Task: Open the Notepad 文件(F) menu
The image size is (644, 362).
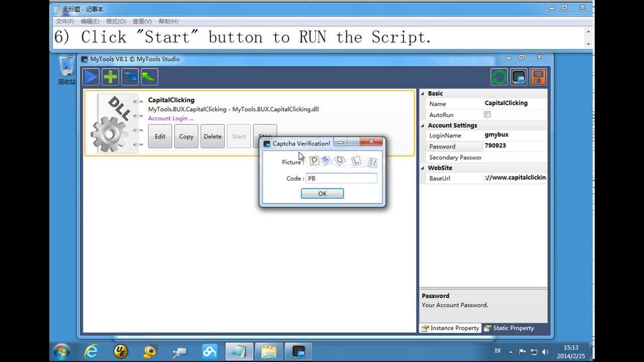Action: coord(65,22)
